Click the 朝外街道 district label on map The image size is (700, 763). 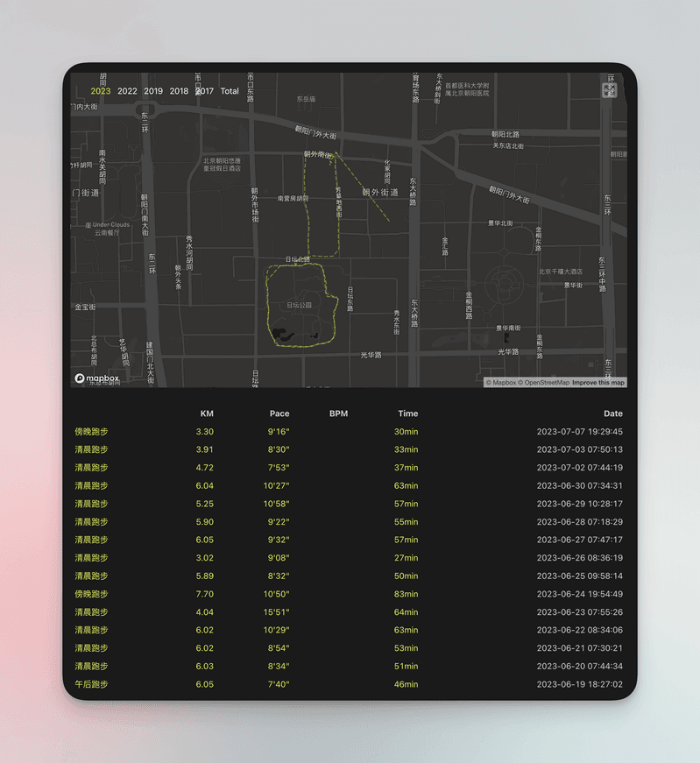380,192
